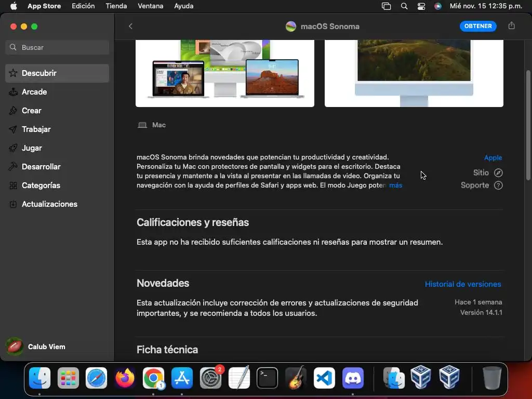This screenshot has height=399, width=532.
Task: Open TextEdit from the Dock
Action: (239, 378)
